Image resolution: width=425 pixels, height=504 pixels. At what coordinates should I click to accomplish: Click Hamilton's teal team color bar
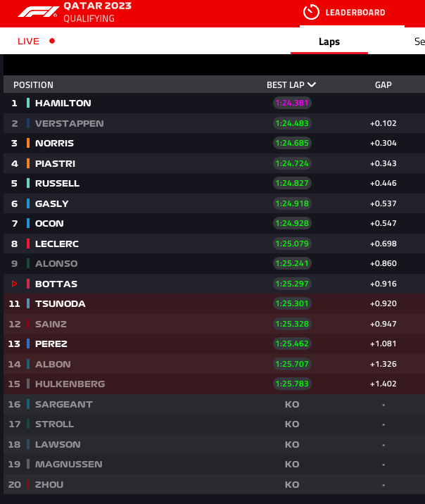pyautogui.click(x=28, y=103)
